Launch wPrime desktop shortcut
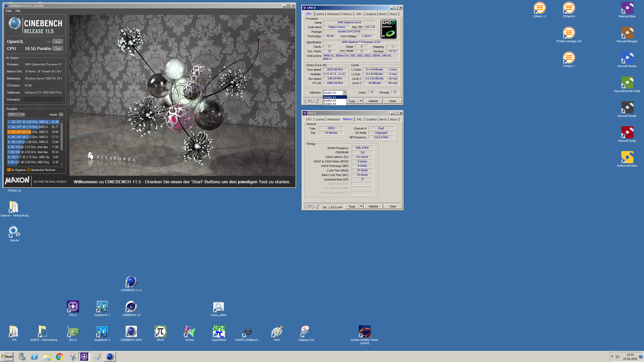The width and height of the screenshot is (644, 362). (189, 334)
